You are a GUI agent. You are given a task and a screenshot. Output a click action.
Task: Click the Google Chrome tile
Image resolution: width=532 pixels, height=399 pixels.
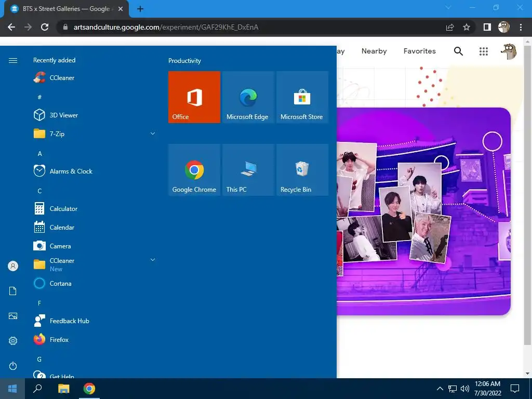point(194,170)
